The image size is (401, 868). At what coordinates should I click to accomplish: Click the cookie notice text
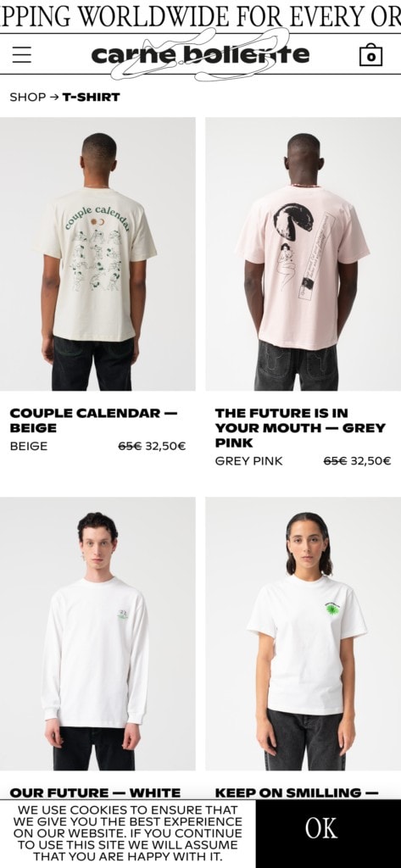click(x=128, y=833)
